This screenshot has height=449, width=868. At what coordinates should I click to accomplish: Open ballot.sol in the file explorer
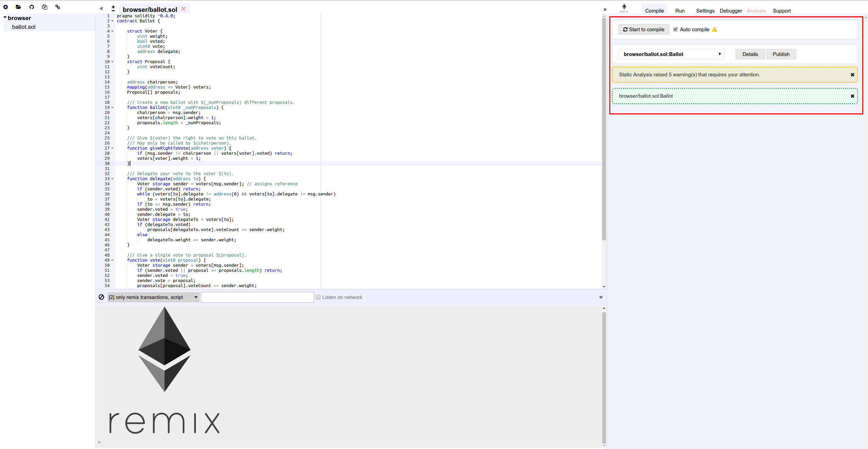pos(24,27)
